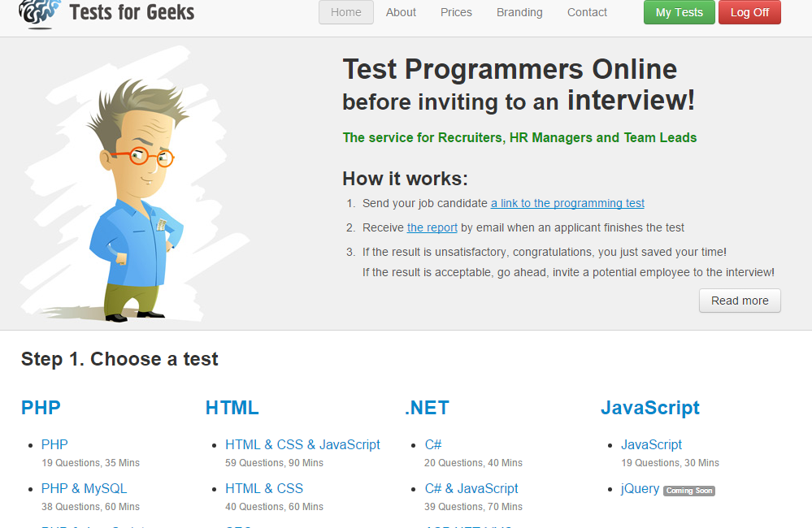This screenshot has height=528, width=812.
Task: Open the C# & JavaScript test
Action: 471,488
